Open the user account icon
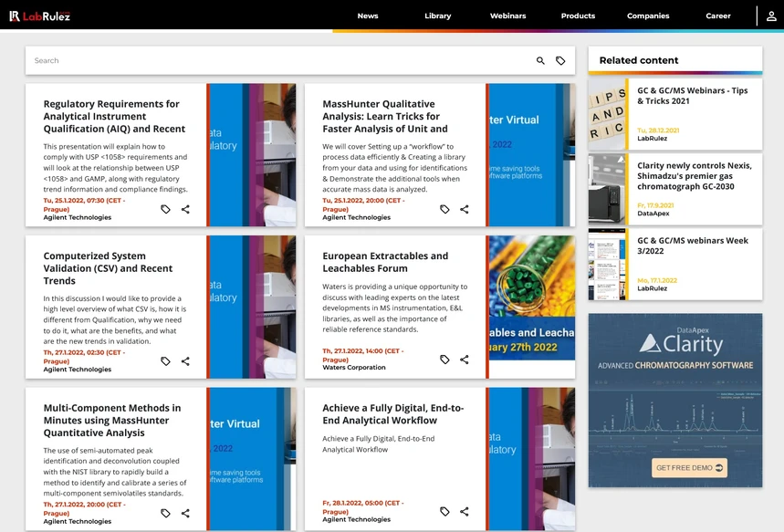This screenshot has width=784, height=532. tap(771, 16)
